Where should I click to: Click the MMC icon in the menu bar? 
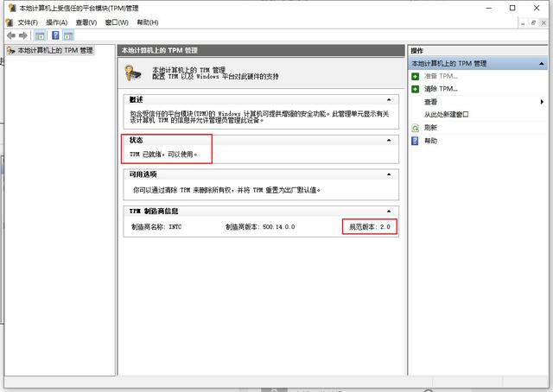(10, 22)
